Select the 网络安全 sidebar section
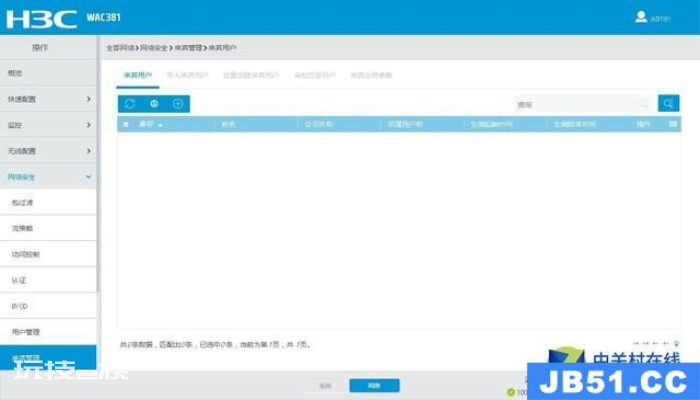Viewport: 700px width, 400px height. (x=48, y=177)
